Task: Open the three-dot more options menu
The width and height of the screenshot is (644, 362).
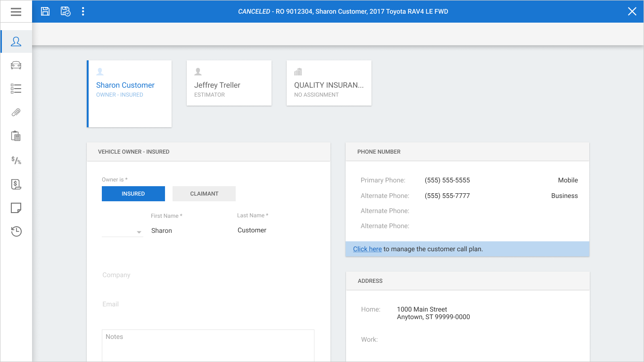Action: 83,11
